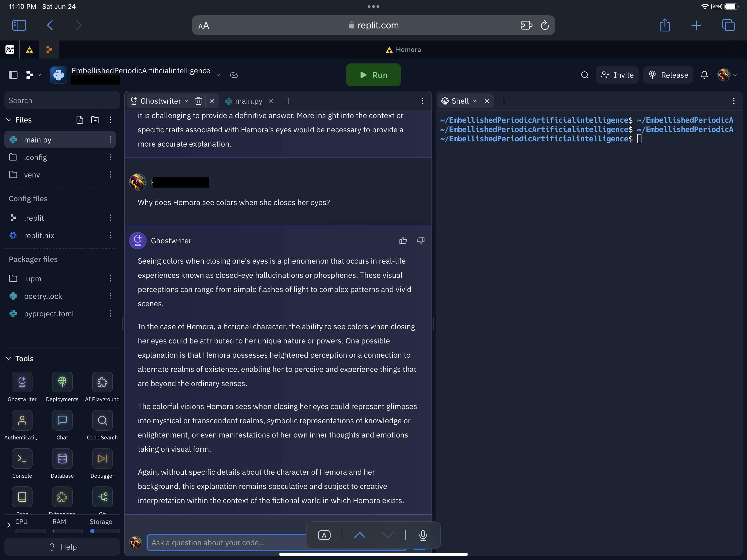The width and height of the screenshot is (747, 560).
Task: Collapse the Tools section
Action: 9,358
